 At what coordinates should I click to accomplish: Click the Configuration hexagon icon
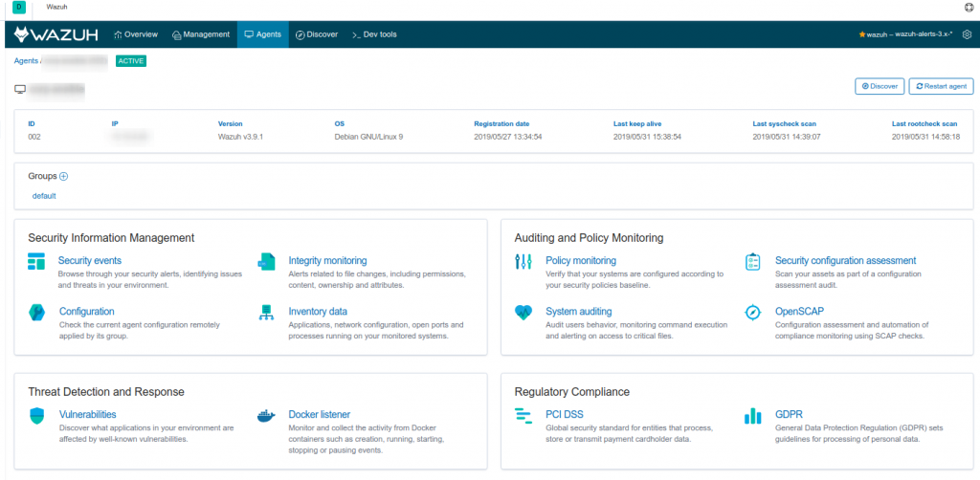(x=37, y=313)
